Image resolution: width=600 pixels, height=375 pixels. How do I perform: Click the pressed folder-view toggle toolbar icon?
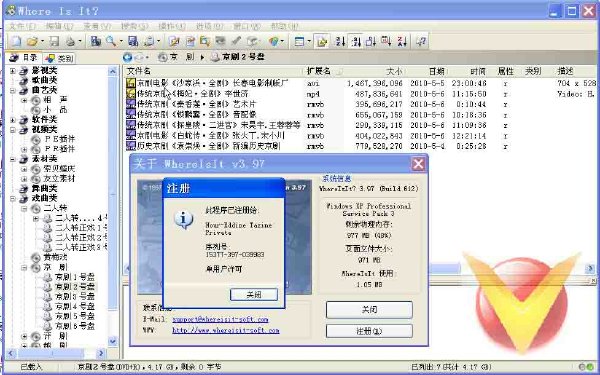(x=322, y=41)
